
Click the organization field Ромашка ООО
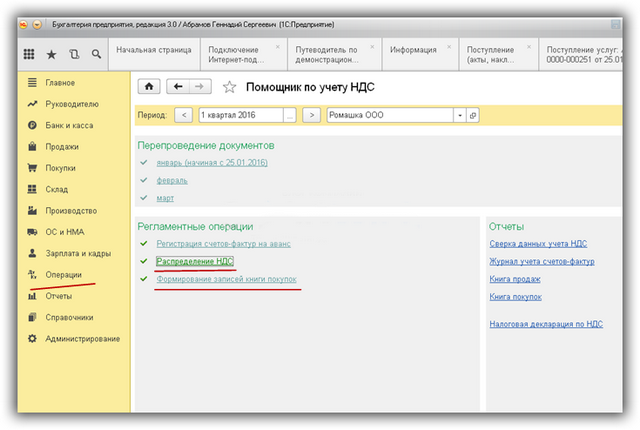coord(390,115)
